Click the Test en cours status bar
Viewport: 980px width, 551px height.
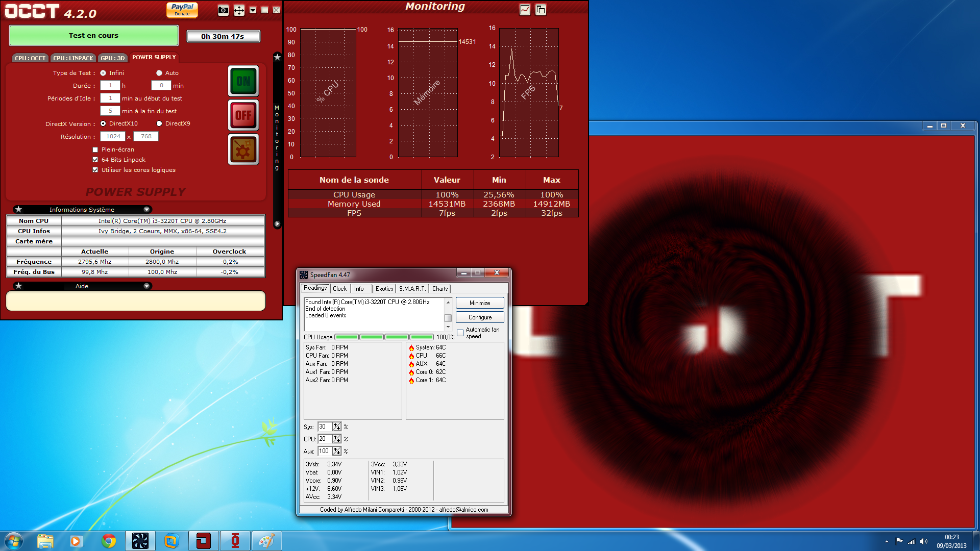94,36
